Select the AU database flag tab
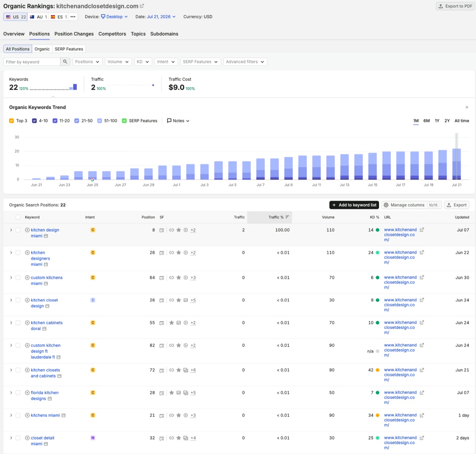Viewport: 476px width, 454px height. coord(38,17)
